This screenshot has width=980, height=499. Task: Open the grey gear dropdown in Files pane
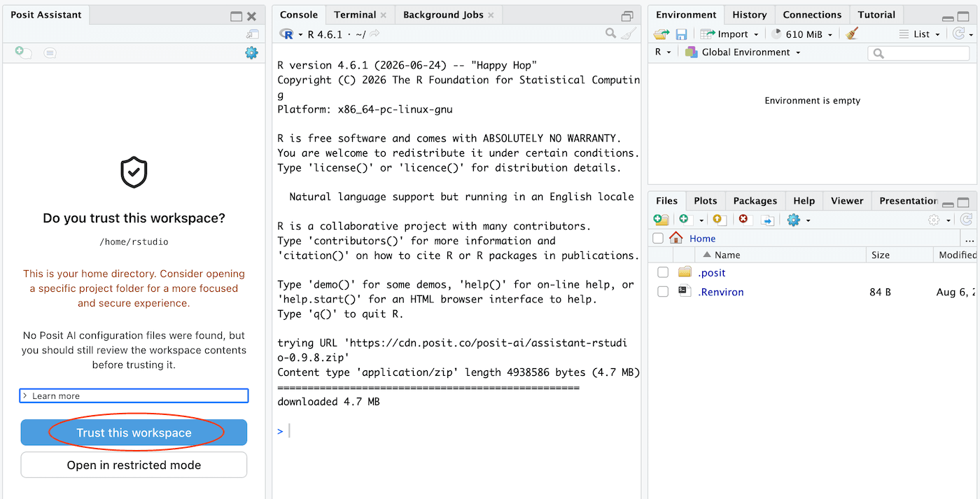point(939,220)
